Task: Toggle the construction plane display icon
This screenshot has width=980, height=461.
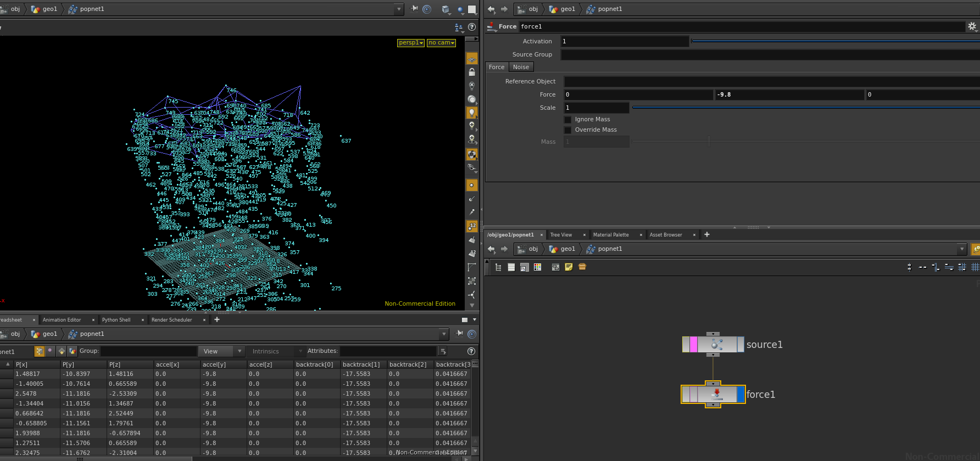Action: click(x=472, y=59)
